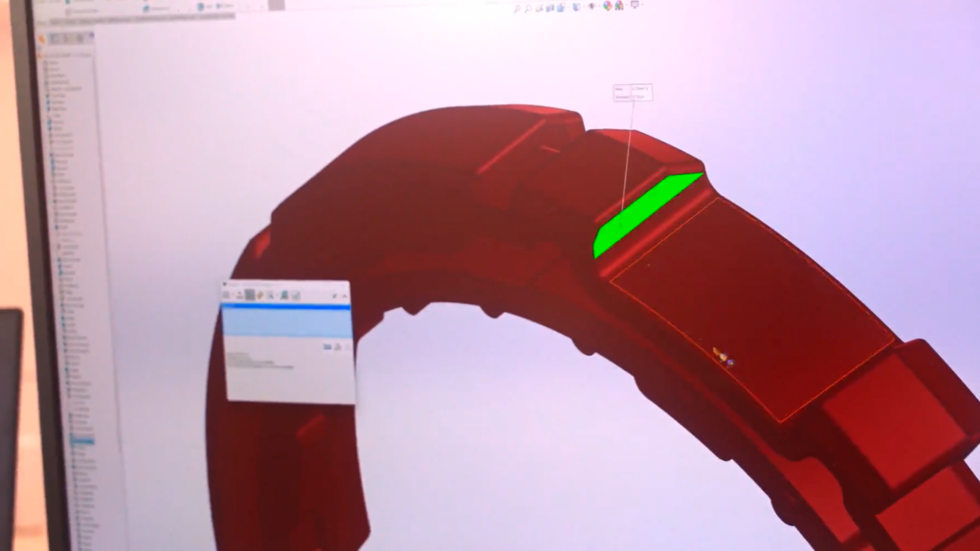Click the highlighted tool icon in floating dialog toolbar
Screen dimensions: 980x551
click(250, 295)
